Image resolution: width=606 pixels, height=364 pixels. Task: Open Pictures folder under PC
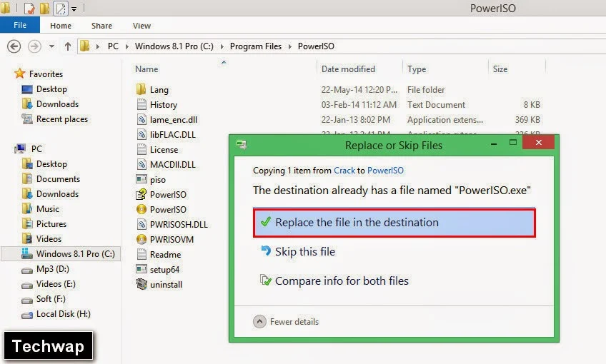(x=51, y=224)
